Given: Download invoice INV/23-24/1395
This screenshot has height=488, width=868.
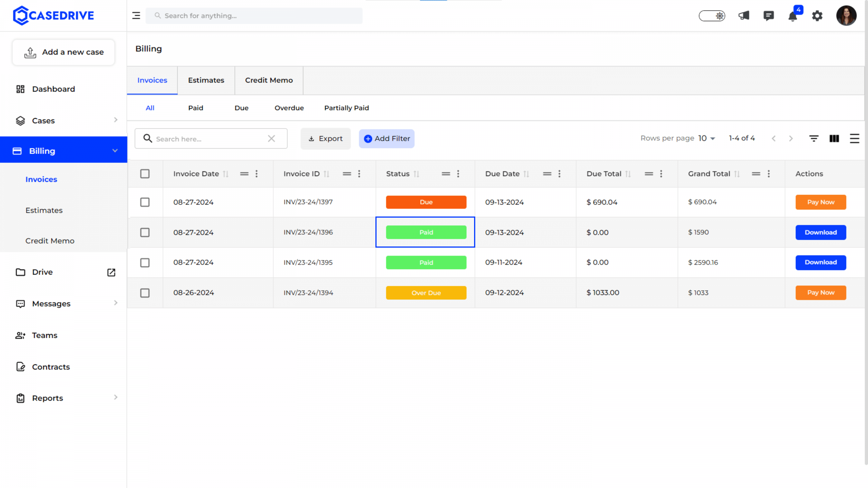Looking at the screenshot, I should click(820, 262).
